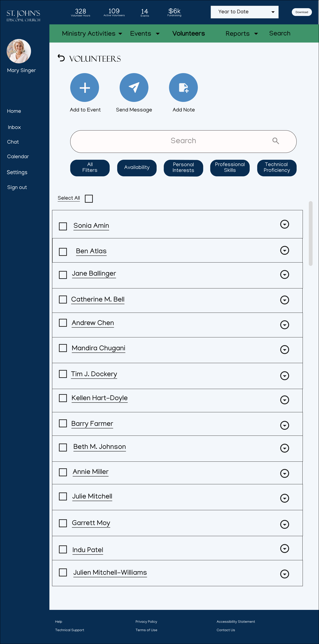Tick the Select All checkbox
Screen dimensions: 319x644
pos(89,199)
